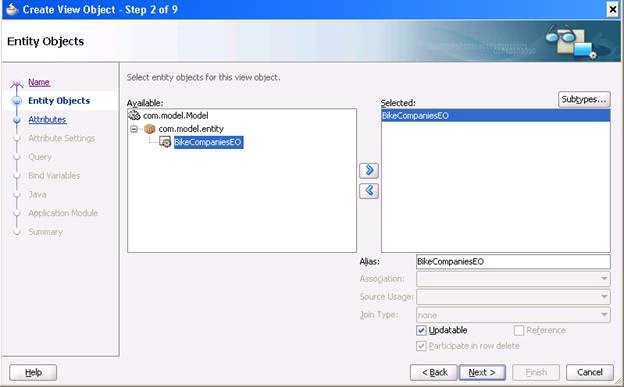Select the Entity Objects wizard step
This screenshot has height=387, width=624.
click(59, 101)
